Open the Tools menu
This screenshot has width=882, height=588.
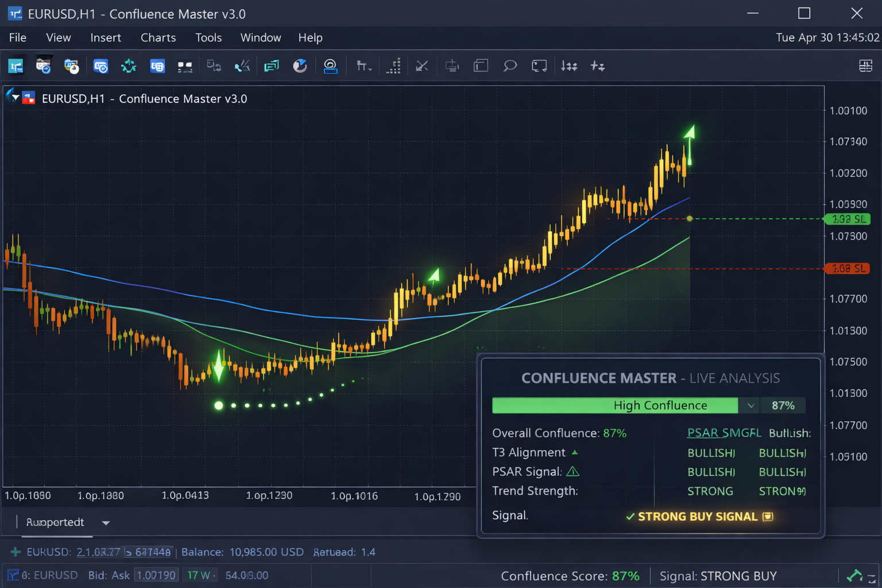[208, 37]
